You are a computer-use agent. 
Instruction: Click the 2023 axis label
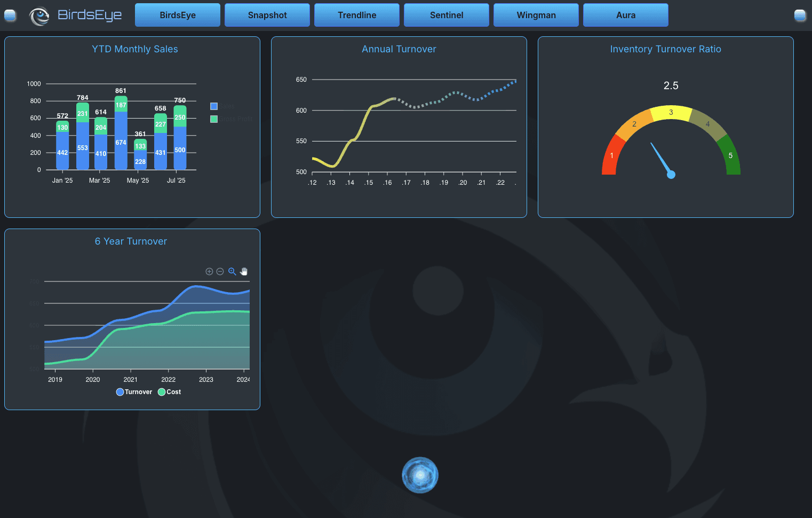[206, 380]
